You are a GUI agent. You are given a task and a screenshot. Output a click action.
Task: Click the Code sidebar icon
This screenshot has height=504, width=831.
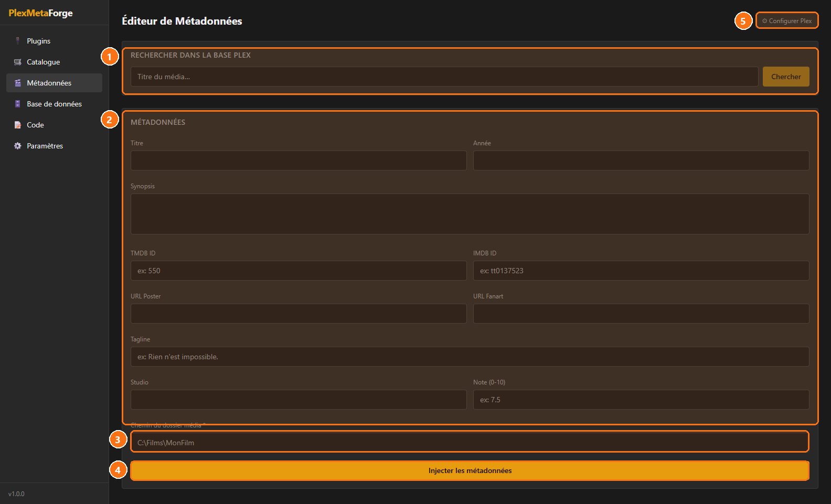coord(17,125)
